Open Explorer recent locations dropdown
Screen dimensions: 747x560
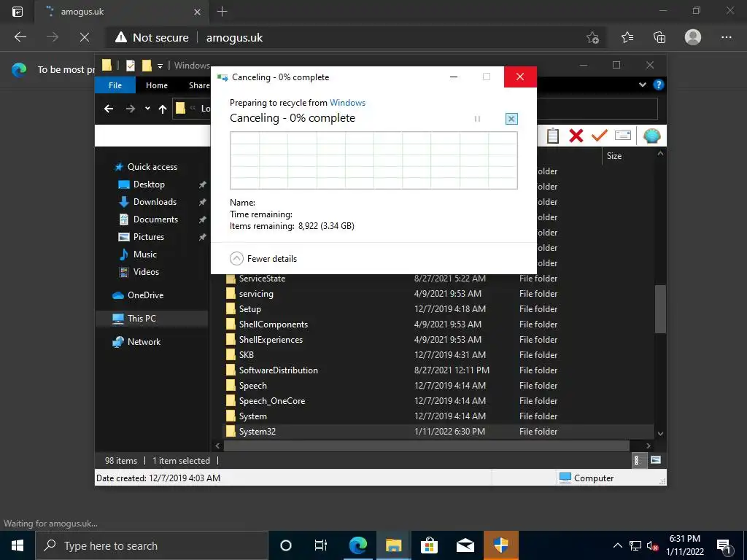point(147,109)
